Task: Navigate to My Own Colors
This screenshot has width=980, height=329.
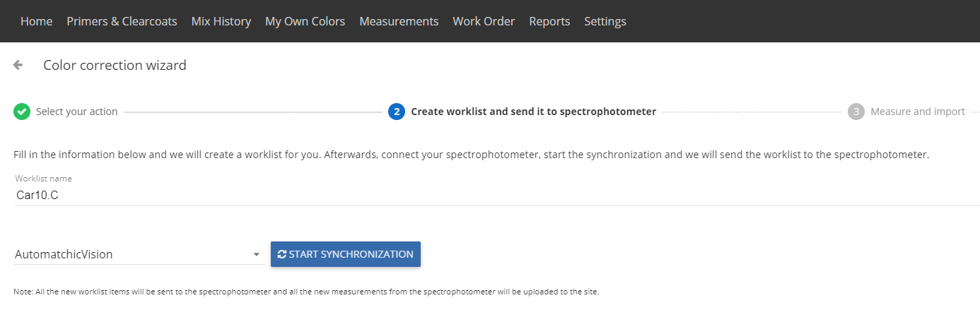Action: 305,21
